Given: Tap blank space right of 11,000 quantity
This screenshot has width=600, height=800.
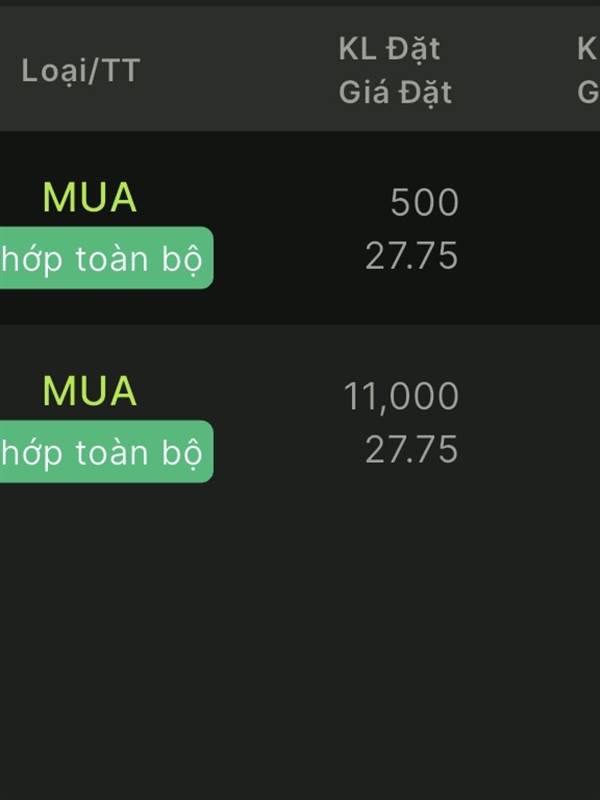Looking at the screenshot, I should click(x=531, y=396).
